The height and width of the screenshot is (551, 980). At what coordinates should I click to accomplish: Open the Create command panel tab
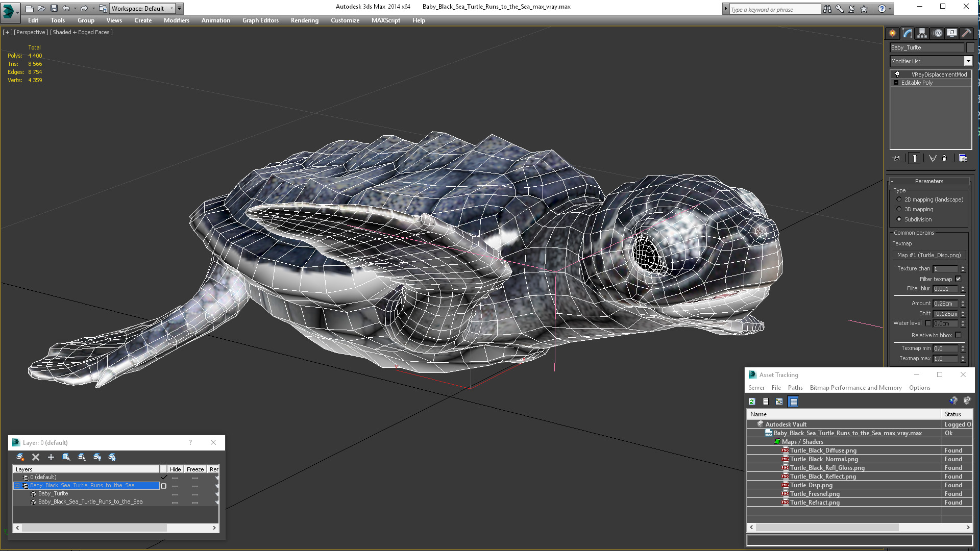click(x=893, y=33)
